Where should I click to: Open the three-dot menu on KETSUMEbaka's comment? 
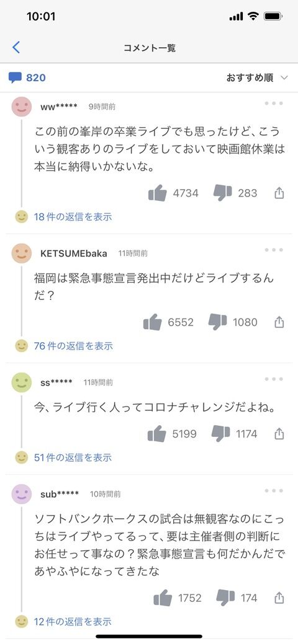(x=274, y=250)
